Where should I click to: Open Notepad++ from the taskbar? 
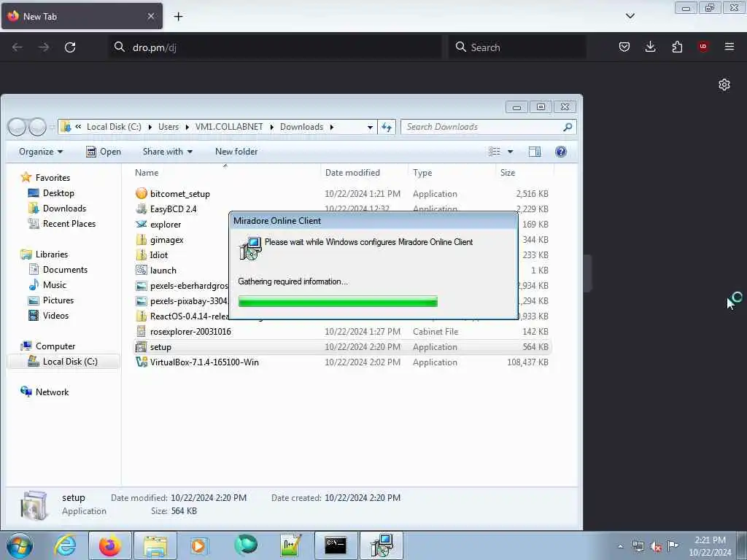point(290,545)
